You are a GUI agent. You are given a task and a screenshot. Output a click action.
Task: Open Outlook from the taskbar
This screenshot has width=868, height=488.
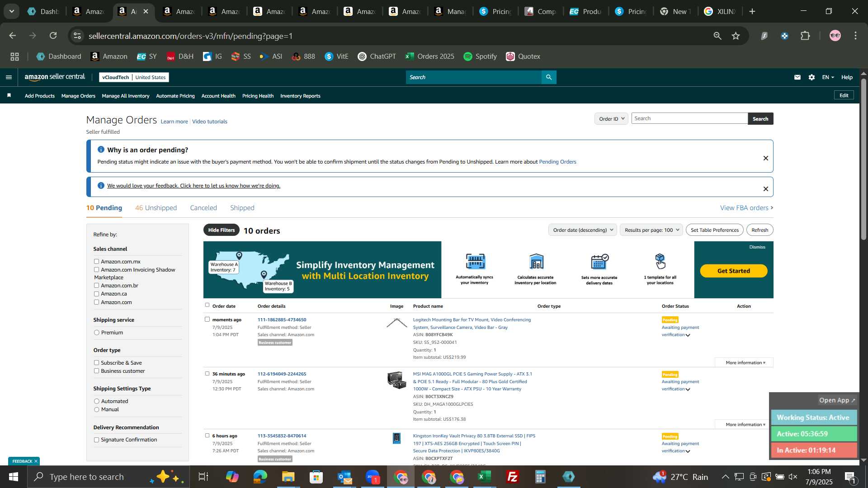click(x=344, y=477)
